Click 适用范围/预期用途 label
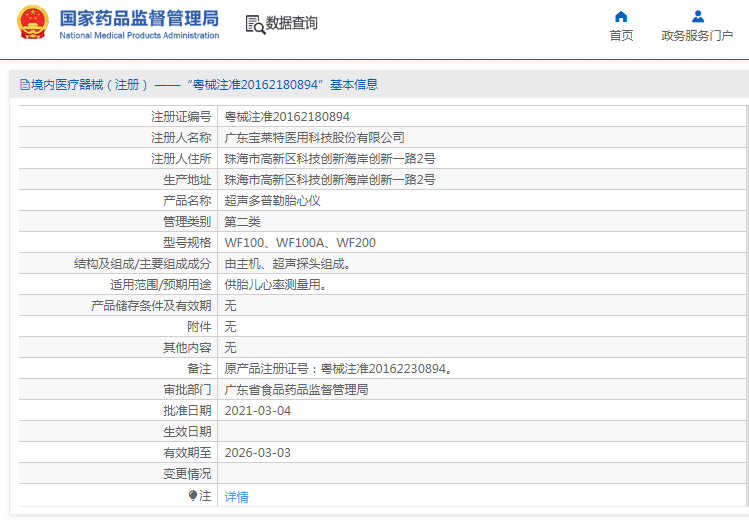 click(x=160, y=285)
